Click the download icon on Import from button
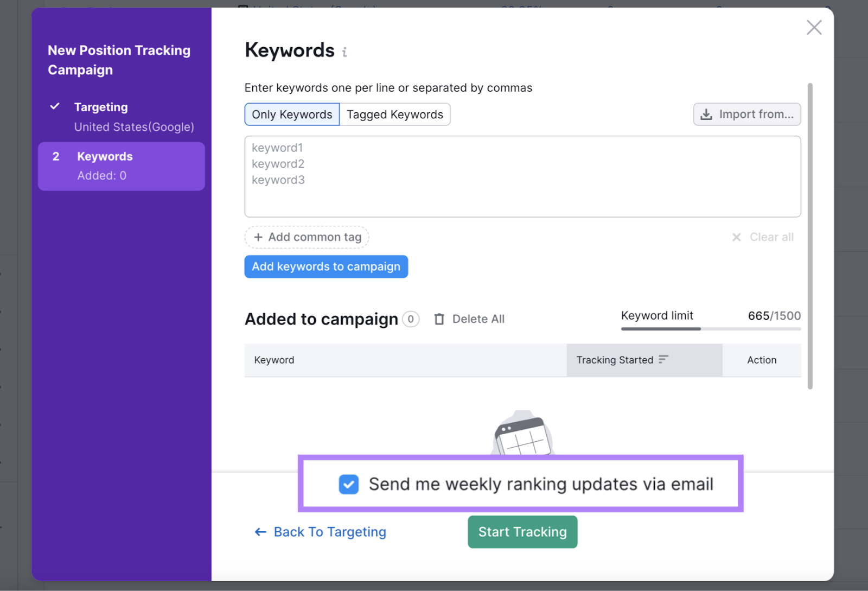Image resolution: width=868 pixels, height=591 pixels. coord(706,114)
